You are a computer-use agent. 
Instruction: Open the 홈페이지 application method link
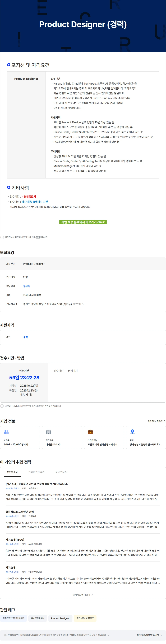click(x=73, y=371)
